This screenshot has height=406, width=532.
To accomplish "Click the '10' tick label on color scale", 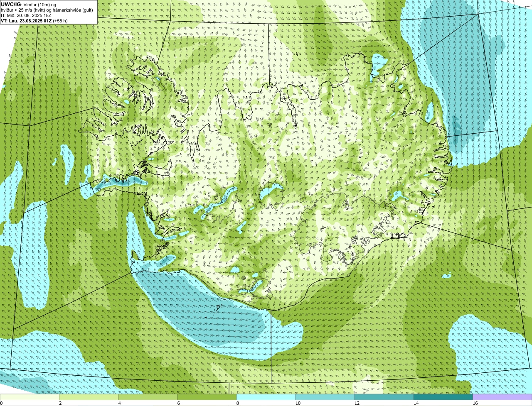I will tap(298, 403).
